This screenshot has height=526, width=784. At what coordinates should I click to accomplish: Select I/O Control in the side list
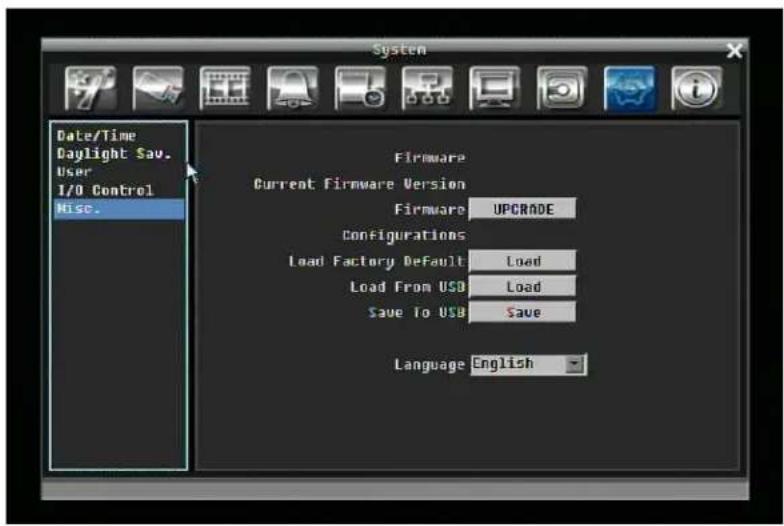[x=105, y=190]
